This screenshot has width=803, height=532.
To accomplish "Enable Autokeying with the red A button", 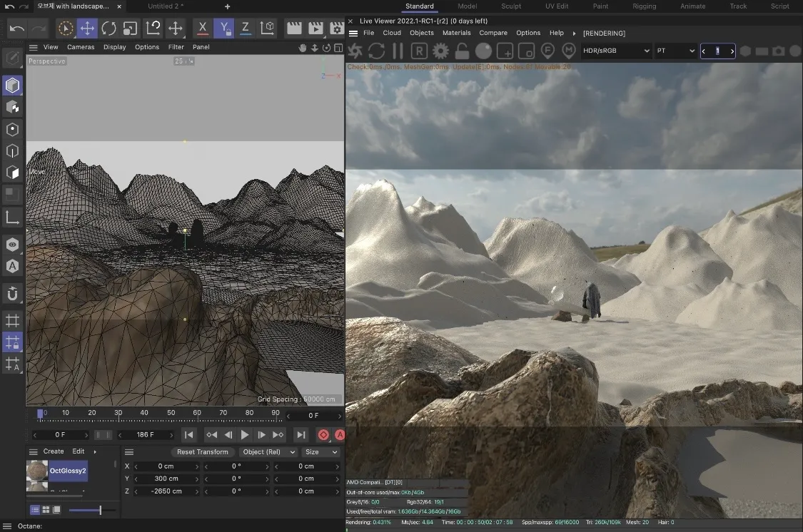I will point(340,435).
